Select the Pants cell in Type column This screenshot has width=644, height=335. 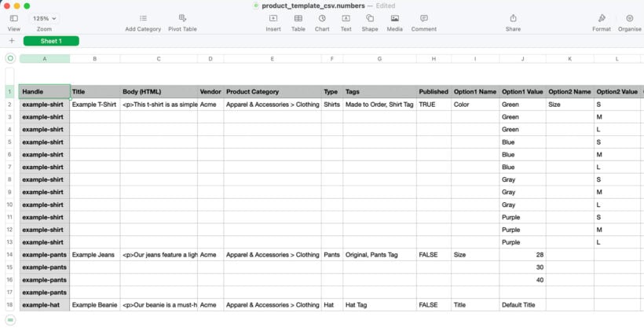point(332,255)
